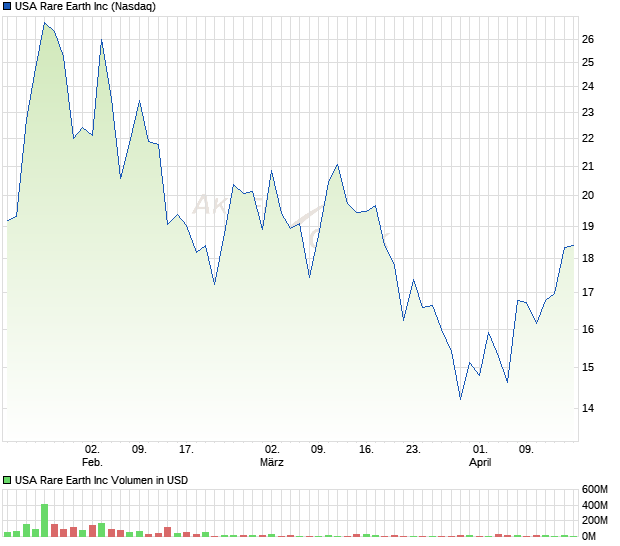Click the price axis label 22
620x546 pixels.
[x=588, y=138]
